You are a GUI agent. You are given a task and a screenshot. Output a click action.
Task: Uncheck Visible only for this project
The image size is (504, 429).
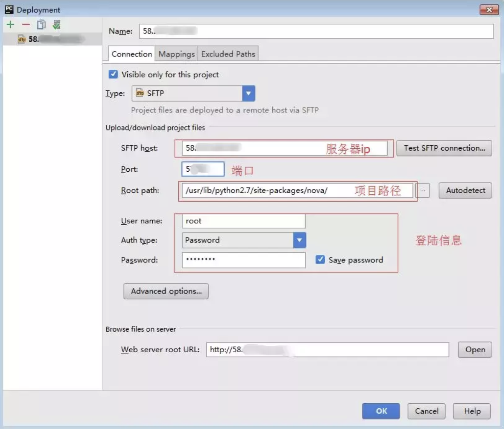[x=113, y=74]
